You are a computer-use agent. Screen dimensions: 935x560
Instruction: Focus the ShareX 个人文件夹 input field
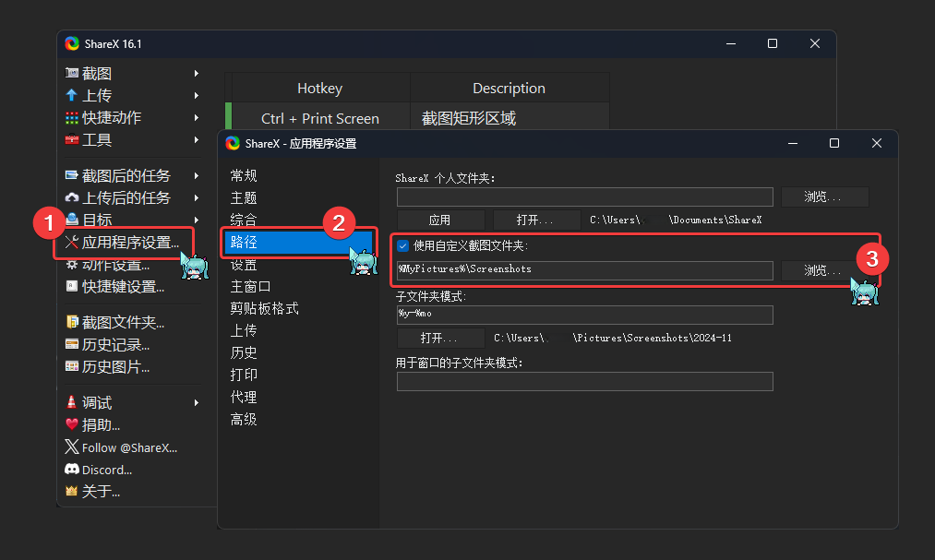(x=585, y=197)
